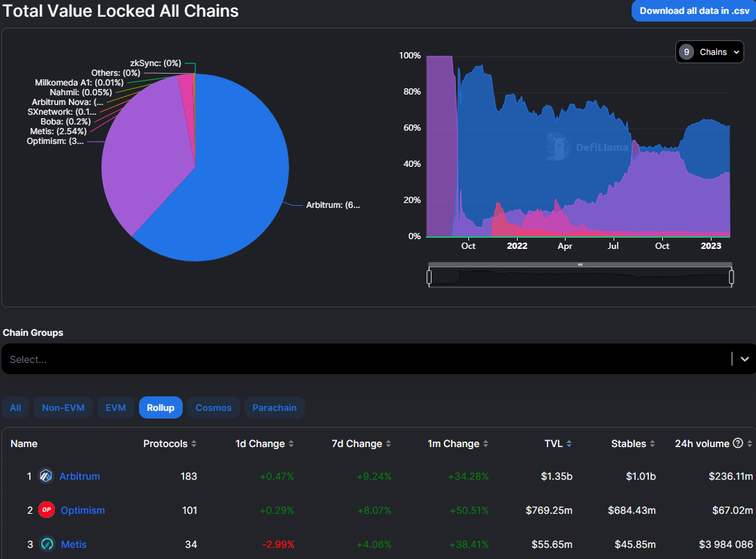Click the 'Nahmii: (0.05%)' pie label

81,92
